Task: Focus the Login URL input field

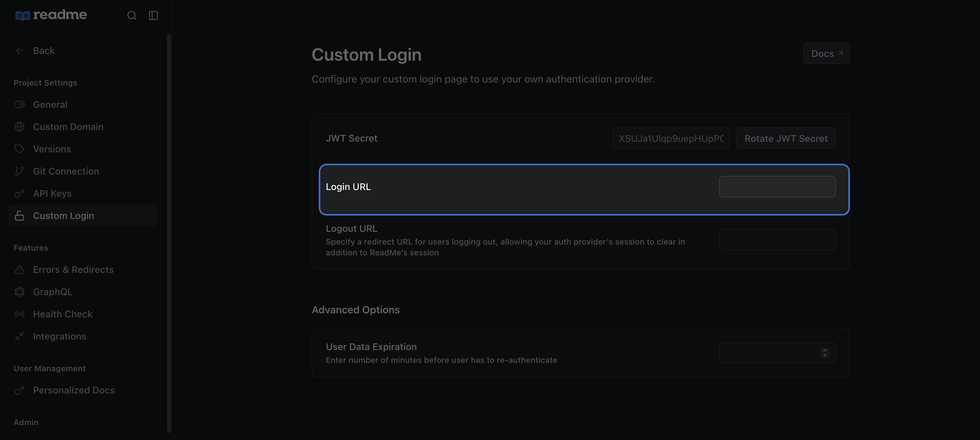Action: coord(777,187)
